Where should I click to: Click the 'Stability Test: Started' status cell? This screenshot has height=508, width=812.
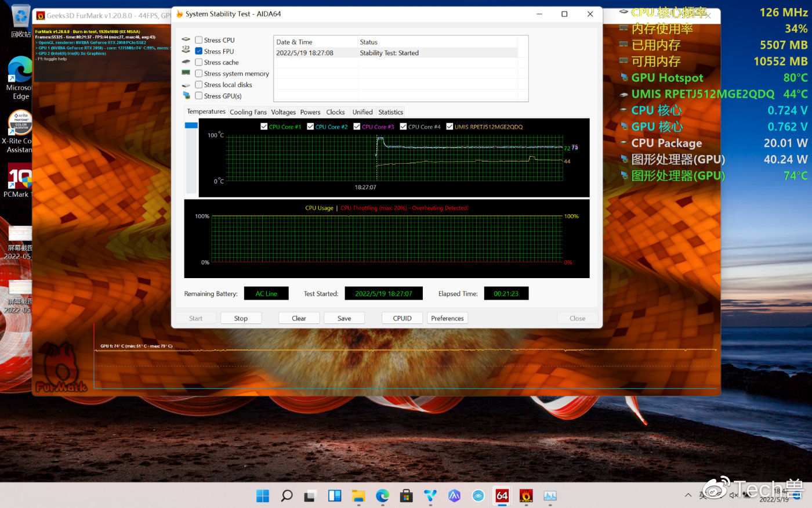389,53
